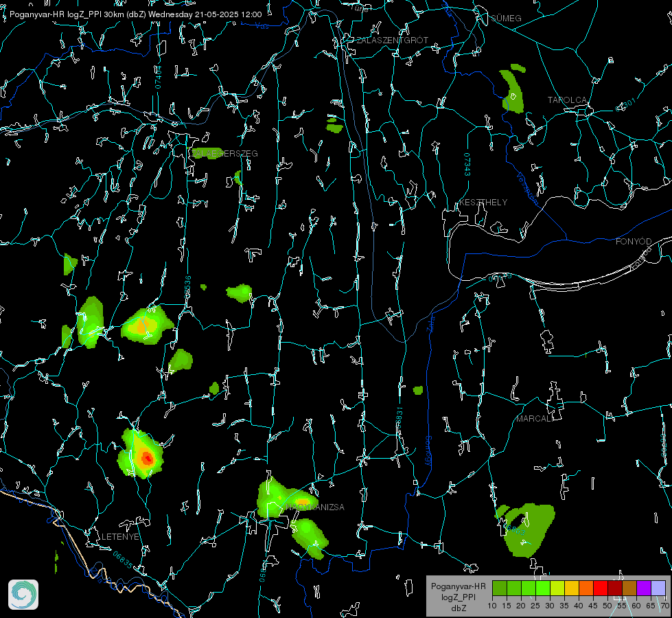Click the red-core storm cell north of Letenye
The height and width of the screenshot is (618, 672).
pyautogui.click(x=141, y=454)
